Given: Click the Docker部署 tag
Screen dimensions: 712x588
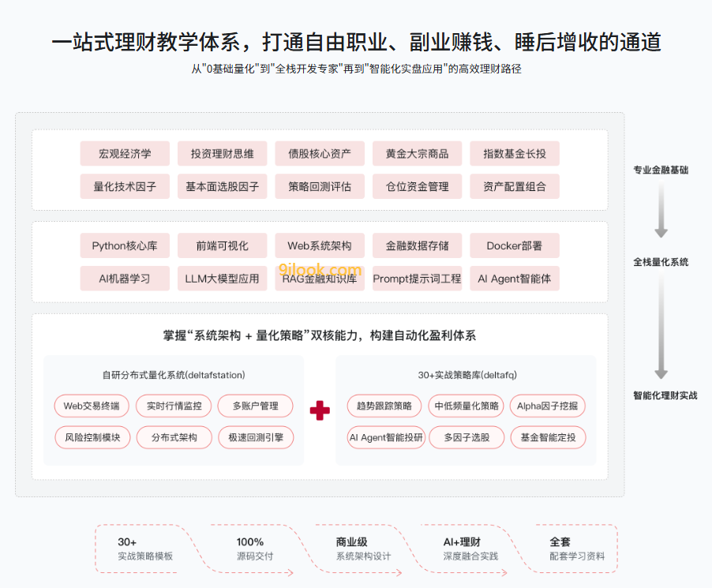Looking at the screenshot, I should point(515,245).
